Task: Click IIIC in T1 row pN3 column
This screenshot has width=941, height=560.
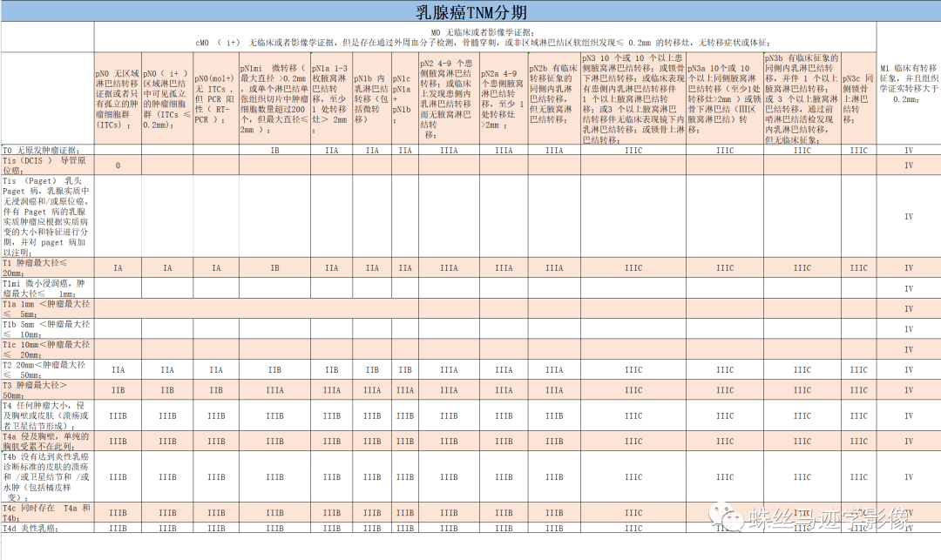Action: point(633,268)
